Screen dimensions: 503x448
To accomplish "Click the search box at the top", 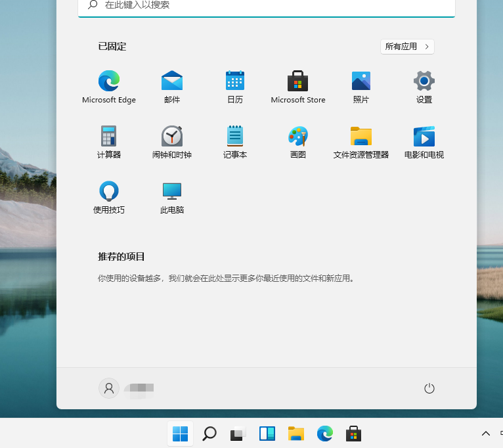I will pyautogui.click(x=266, y=5).
